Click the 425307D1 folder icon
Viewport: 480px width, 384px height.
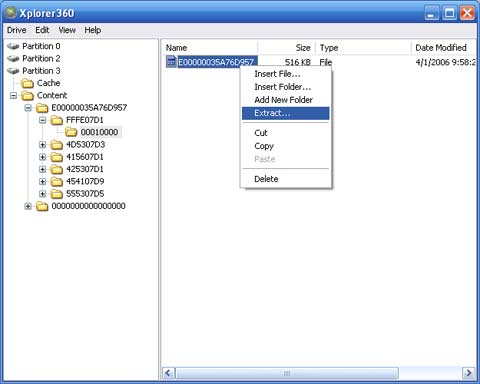(x=57, y=169)
